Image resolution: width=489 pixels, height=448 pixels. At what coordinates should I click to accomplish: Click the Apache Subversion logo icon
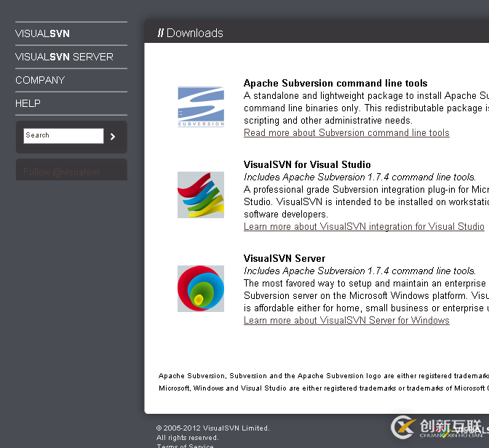201,107
